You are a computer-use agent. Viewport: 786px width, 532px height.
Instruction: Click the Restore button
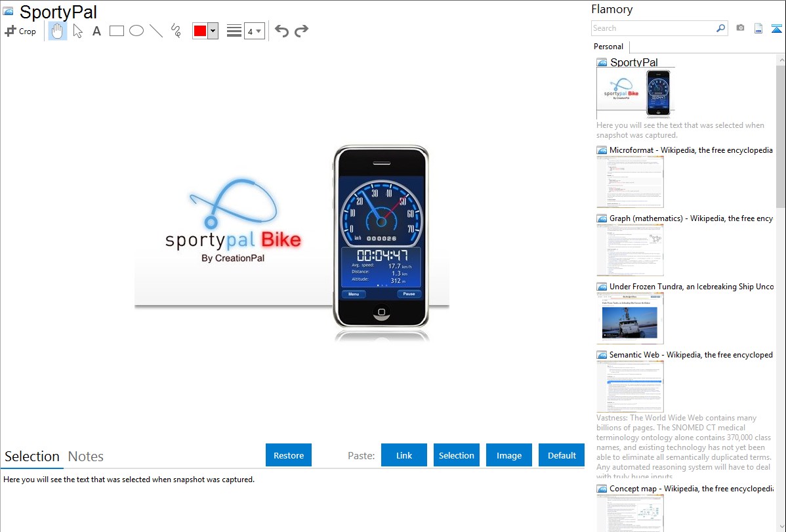coord(289,455)
